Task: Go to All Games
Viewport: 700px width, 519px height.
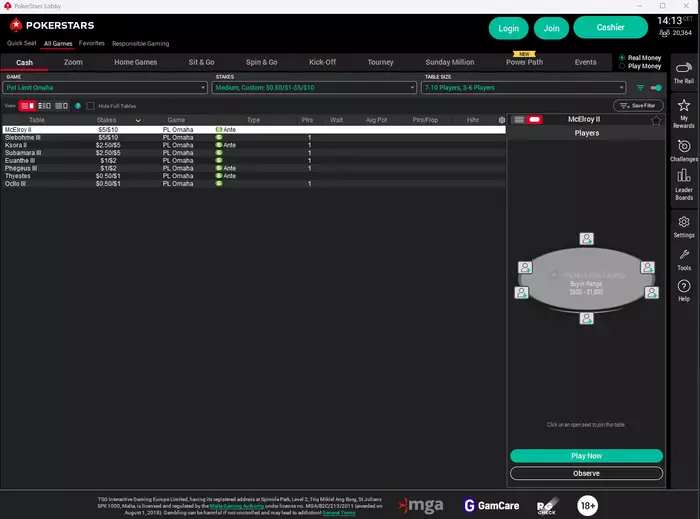Action: (x=58, y=43)
